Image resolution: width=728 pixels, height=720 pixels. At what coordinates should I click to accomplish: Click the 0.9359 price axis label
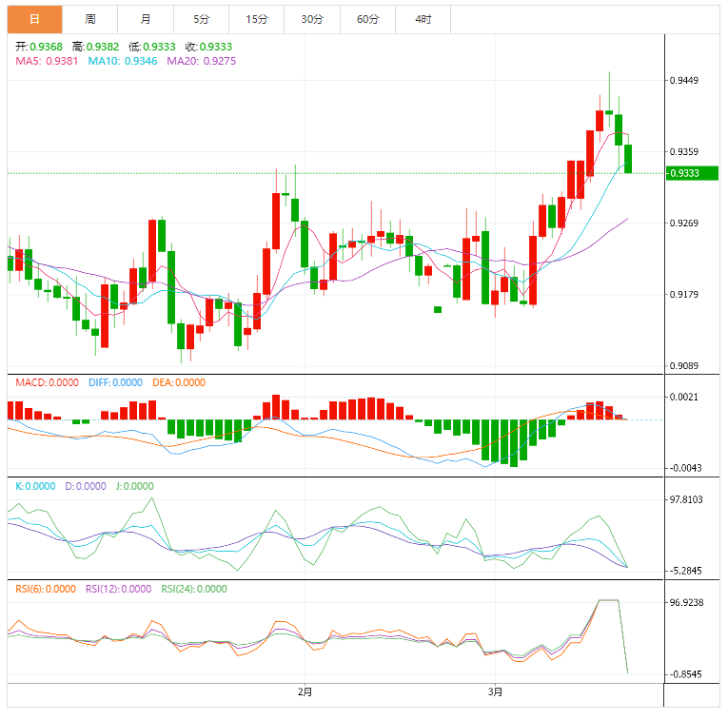pos(684,151)
